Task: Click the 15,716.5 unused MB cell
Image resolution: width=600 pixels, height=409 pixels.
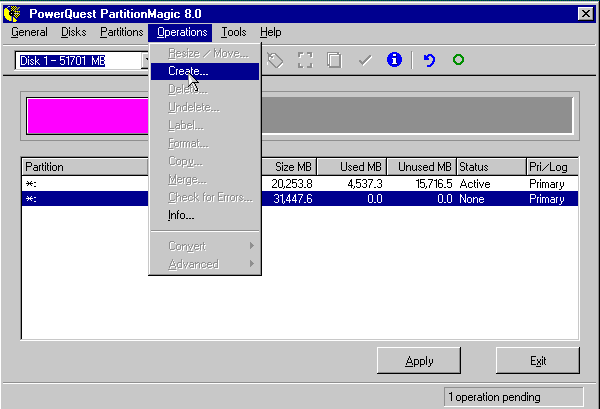Action: pos(434,184)
